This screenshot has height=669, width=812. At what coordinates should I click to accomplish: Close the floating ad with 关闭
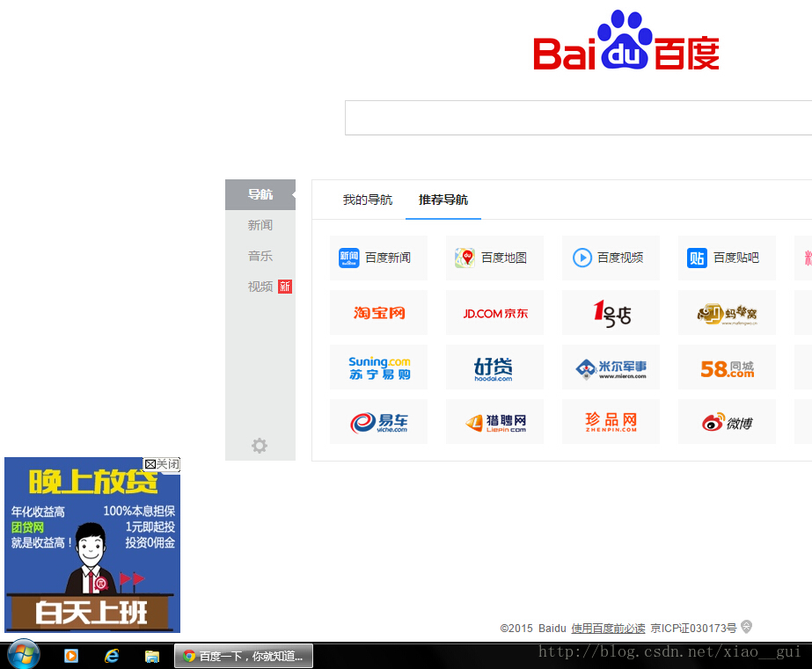[x=162, y=464]
